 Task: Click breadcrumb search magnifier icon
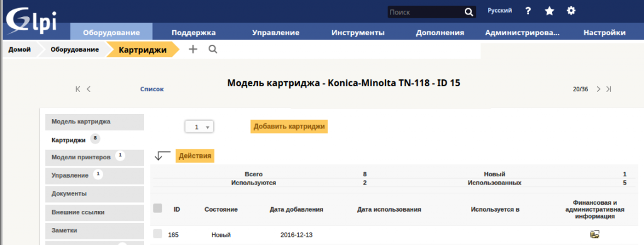213,49
